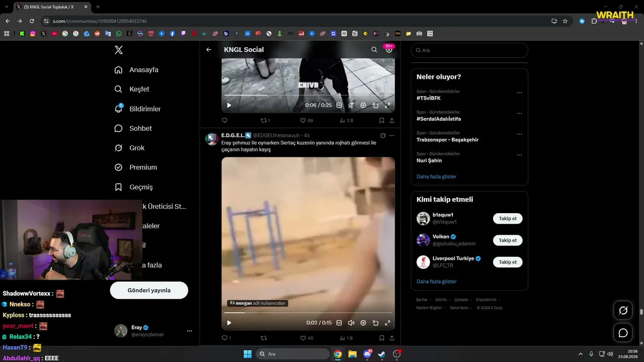644x362 pixels.
Task: Share the post with 89 likes
Action: 392,121
